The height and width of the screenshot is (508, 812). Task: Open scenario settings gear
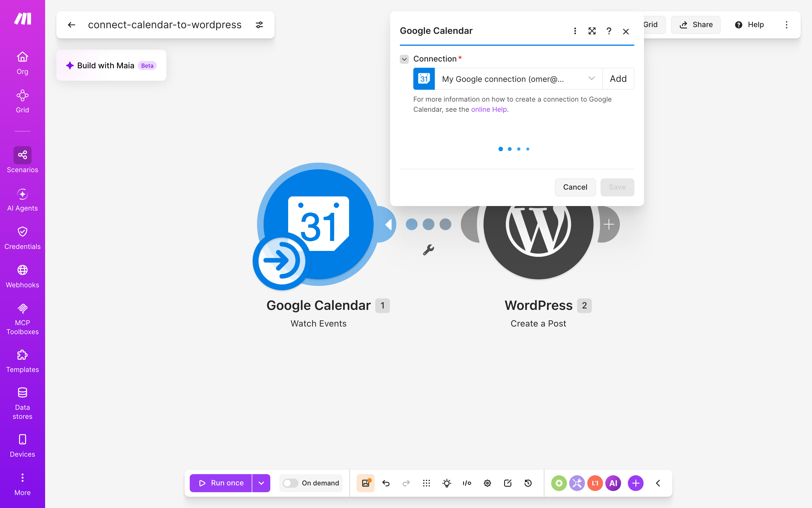click(487, 483)
